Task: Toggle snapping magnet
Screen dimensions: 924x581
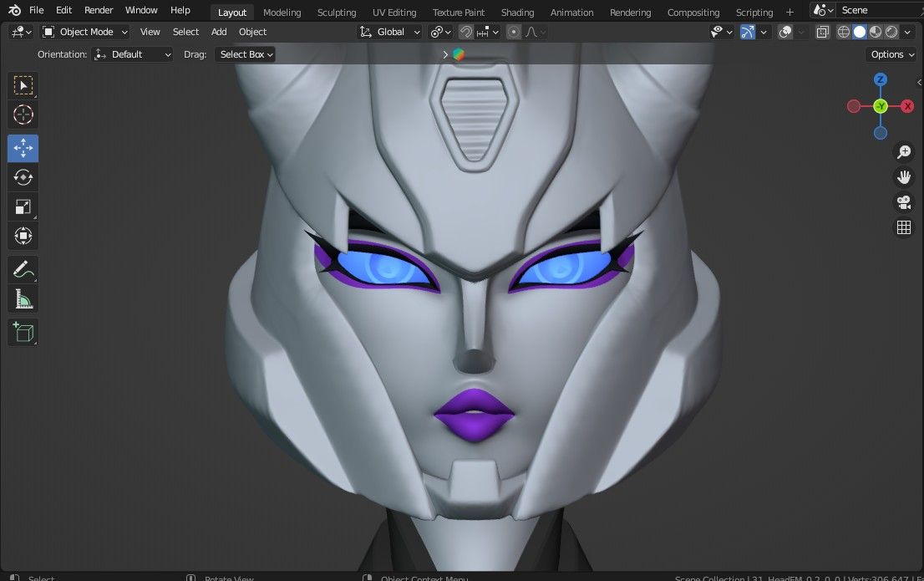Action: tap(465, 32)
